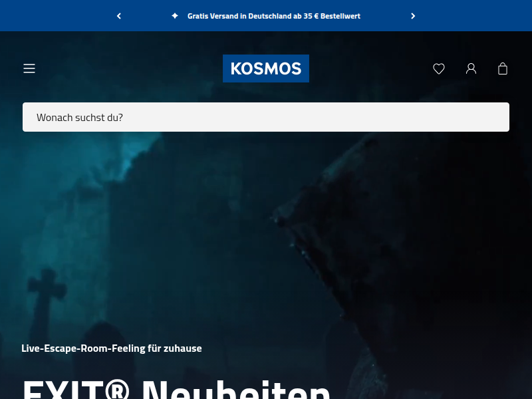Open the hamburger navigation menu
Viewport: 532px width, 399px height.
(29, 68)
